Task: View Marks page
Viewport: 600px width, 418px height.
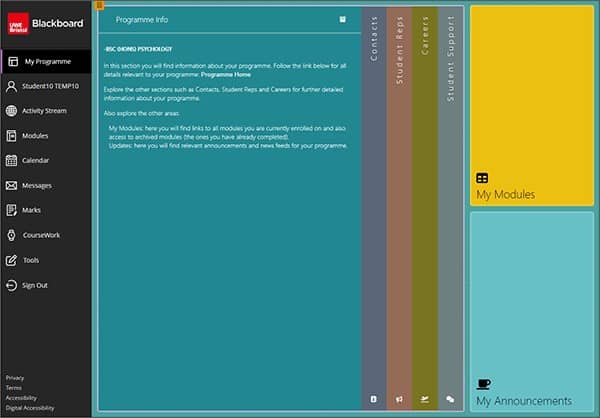Action: (x=46, y=210)
